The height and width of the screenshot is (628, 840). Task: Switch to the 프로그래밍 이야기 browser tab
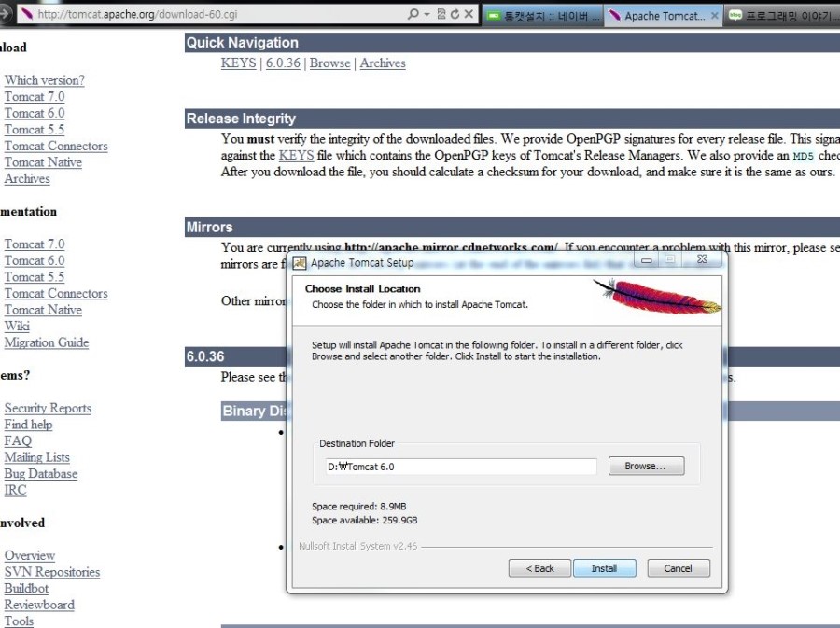point(782,16)
